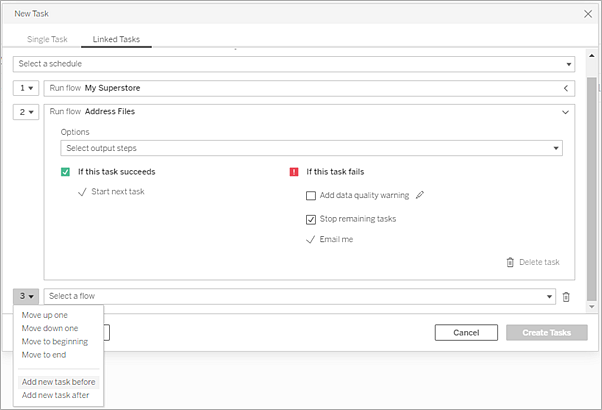Open the task 1 order dropdown

(x=26, y=88)
